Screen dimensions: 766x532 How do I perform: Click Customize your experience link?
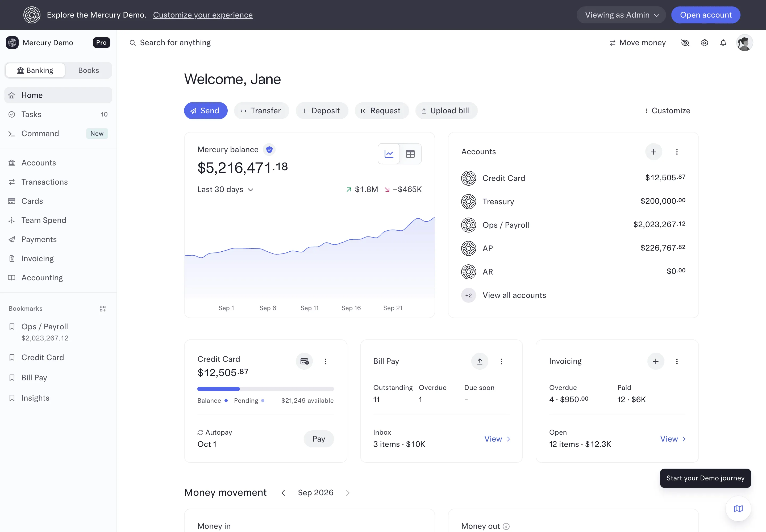[203, 15]
